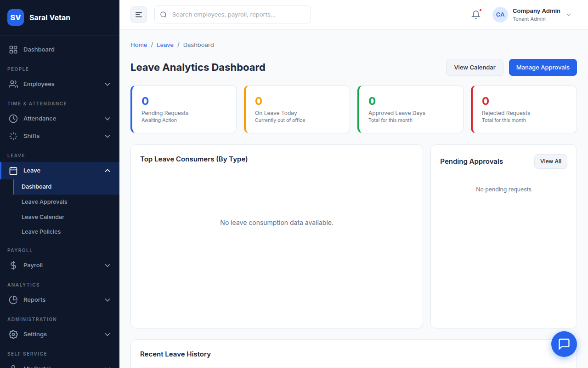Viewport: 588px width, 368px height.
Task: Expand the Employees chevron
Action: coord(107,84)
